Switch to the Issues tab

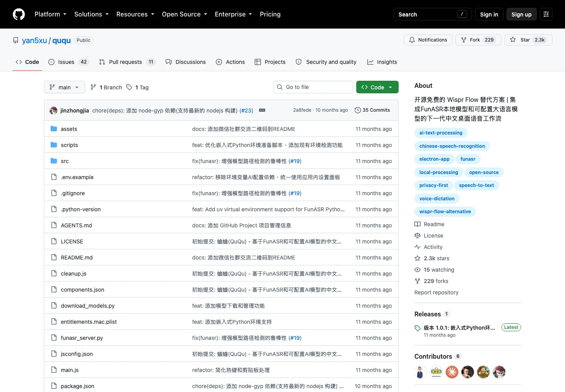tap(69, 62)
